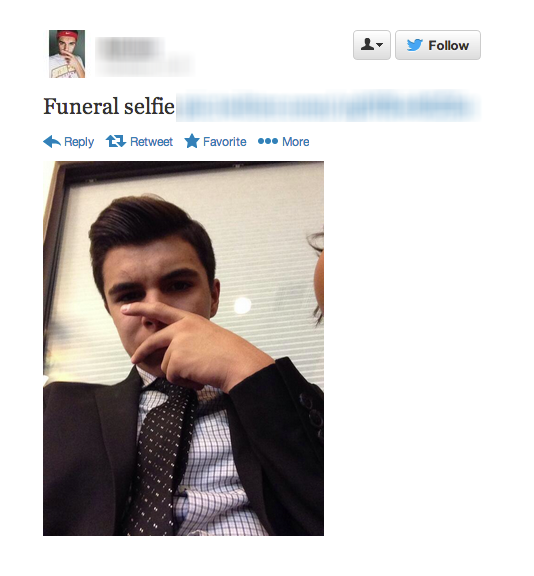The width and height of the screenshot is (534, 576).
Task: Open the red-cap profile avatar
Action: point(67,54)
